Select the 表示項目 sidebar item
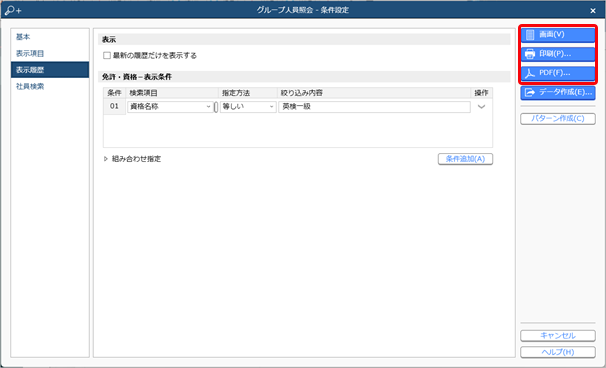Viewport: 606px width, 368px height. click(x=50, y=54)
